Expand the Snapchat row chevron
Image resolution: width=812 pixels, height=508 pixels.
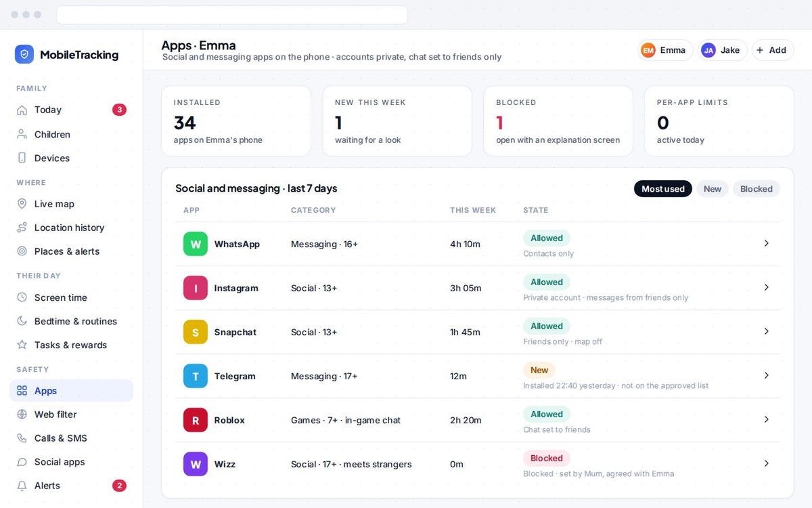(767, 331)
